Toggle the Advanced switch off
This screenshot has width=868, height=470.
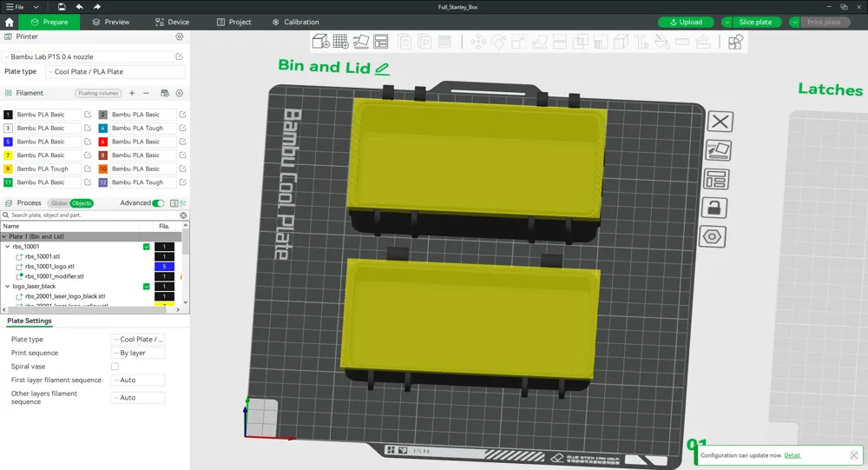click(x=158, y=203)
